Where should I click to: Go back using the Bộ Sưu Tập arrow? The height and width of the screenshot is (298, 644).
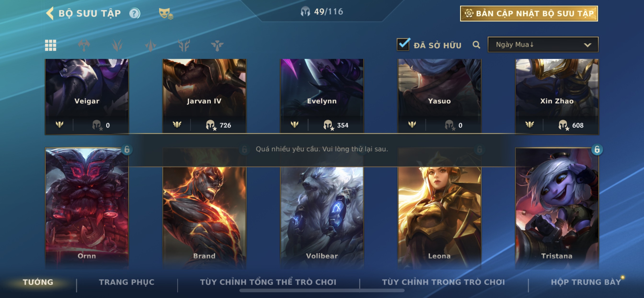(50, 13)
